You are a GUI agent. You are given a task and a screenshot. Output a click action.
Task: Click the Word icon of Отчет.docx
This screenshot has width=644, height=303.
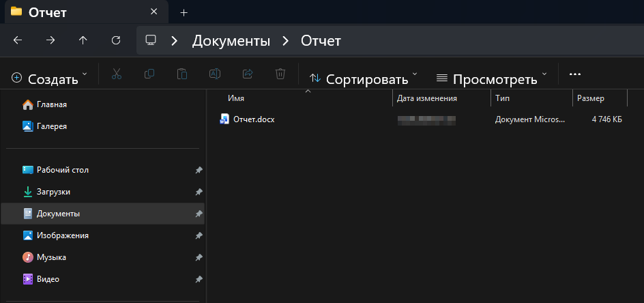(x=224, y=119)
